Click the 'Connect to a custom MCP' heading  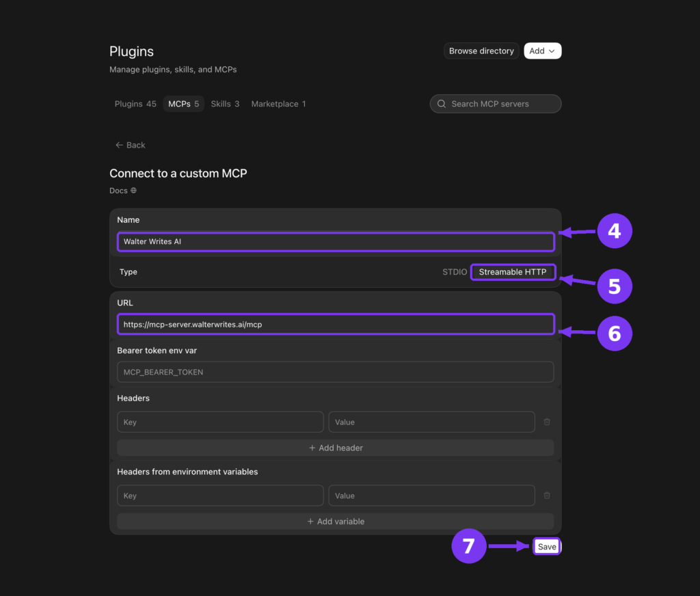(x=178, y=173)
